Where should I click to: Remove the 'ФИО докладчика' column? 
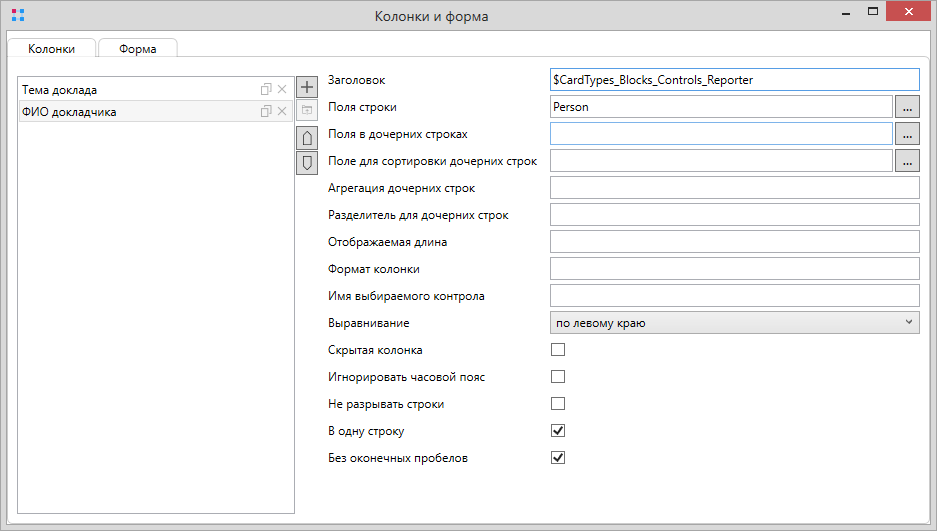pyautogui.click(x=282, y=112)
